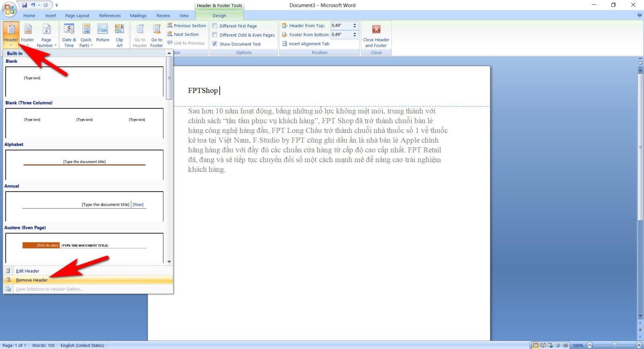Open Select Browse Object button
The width and height of the screenshot is (644, 349).
(640, 330)
